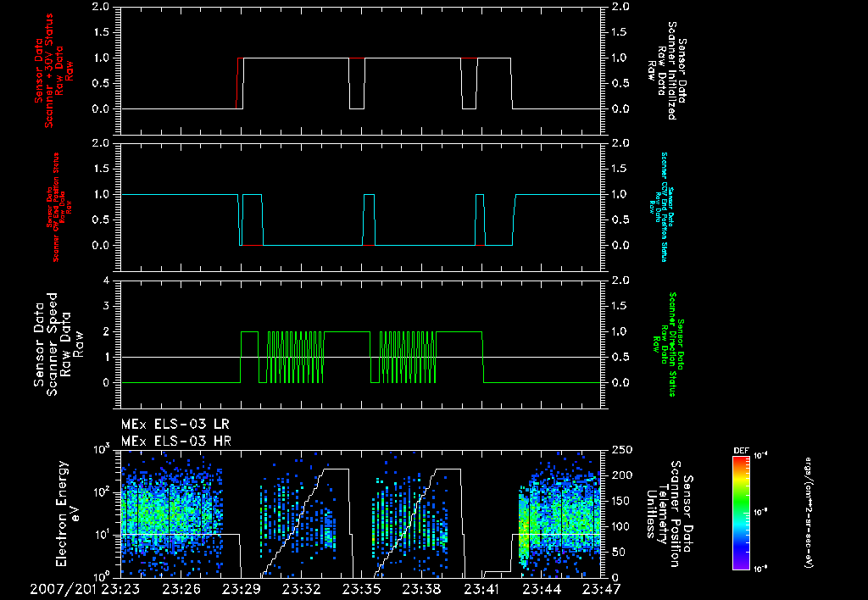Click the top value label of color bar

(761, 456)
